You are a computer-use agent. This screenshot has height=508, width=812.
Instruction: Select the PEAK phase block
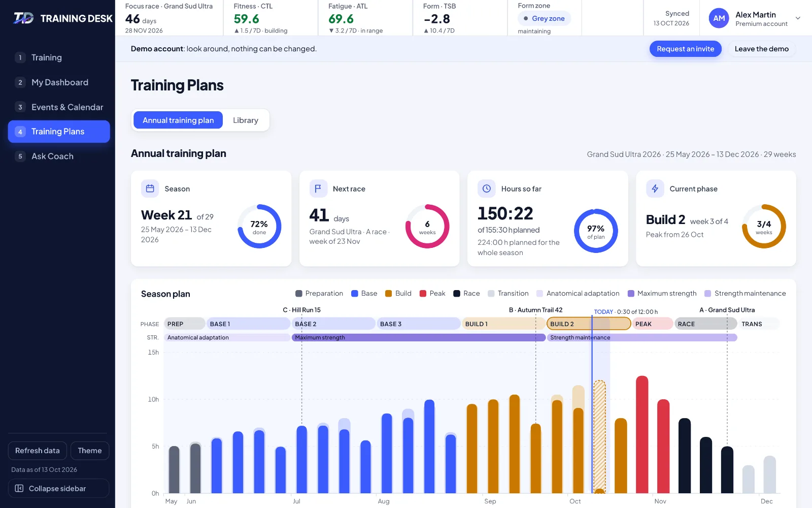(x=653, y=324)
